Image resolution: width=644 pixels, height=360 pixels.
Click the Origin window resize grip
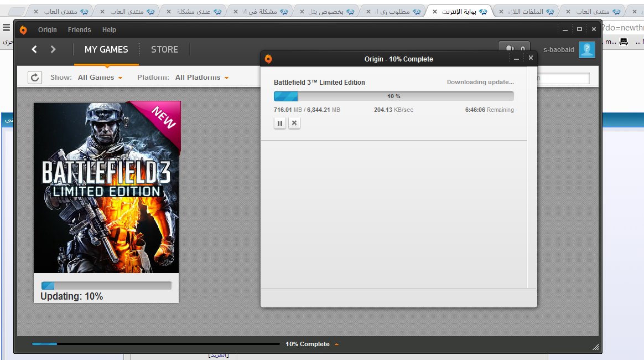tap(595, 347)
